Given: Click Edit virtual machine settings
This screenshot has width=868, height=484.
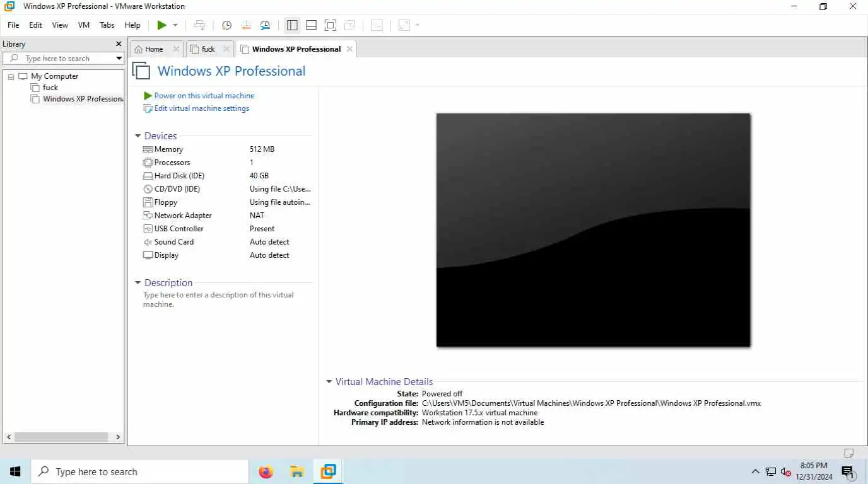Looking at the screenshot, I should coord(202,108).
